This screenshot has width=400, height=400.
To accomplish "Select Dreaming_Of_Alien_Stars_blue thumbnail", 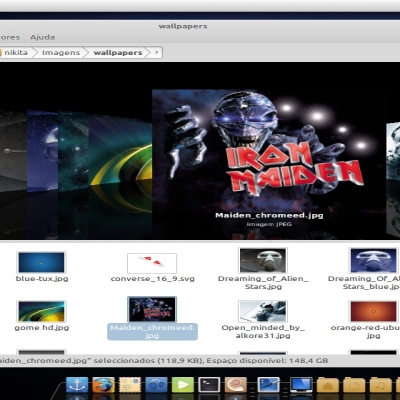I will (x=373, y=260).
